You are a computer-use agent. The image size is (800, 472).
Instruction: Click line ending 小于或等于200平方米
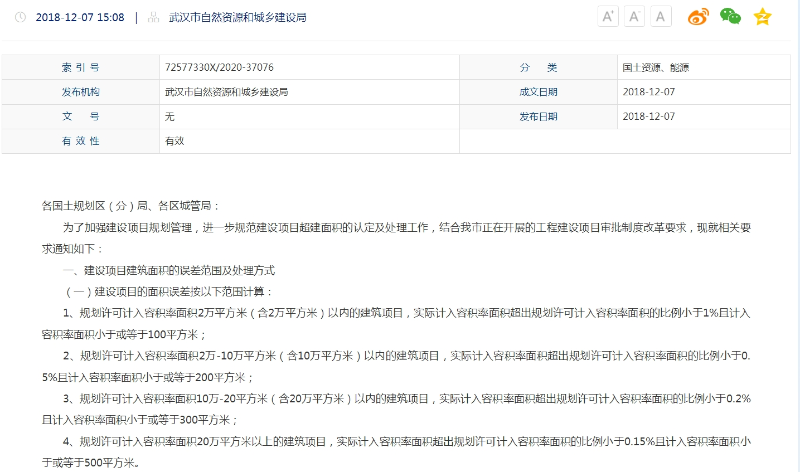click(x=147, y=378)
